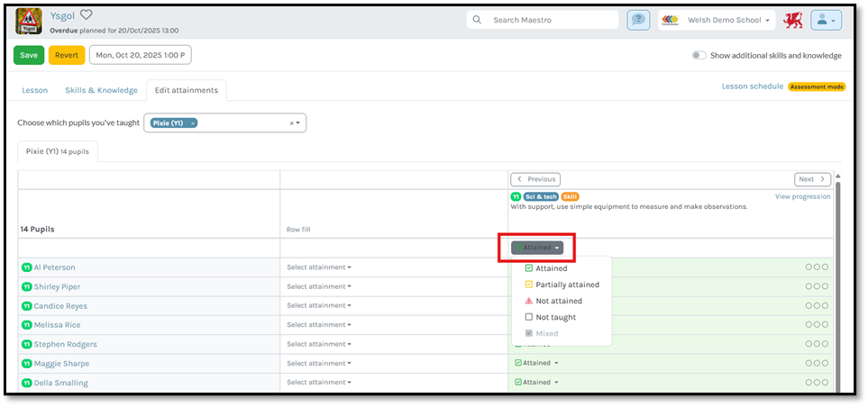Toggle Show additional skills and knowledge
Image resolution: width=868 pixels, height=407 pixels.
(x=699, y=55)
